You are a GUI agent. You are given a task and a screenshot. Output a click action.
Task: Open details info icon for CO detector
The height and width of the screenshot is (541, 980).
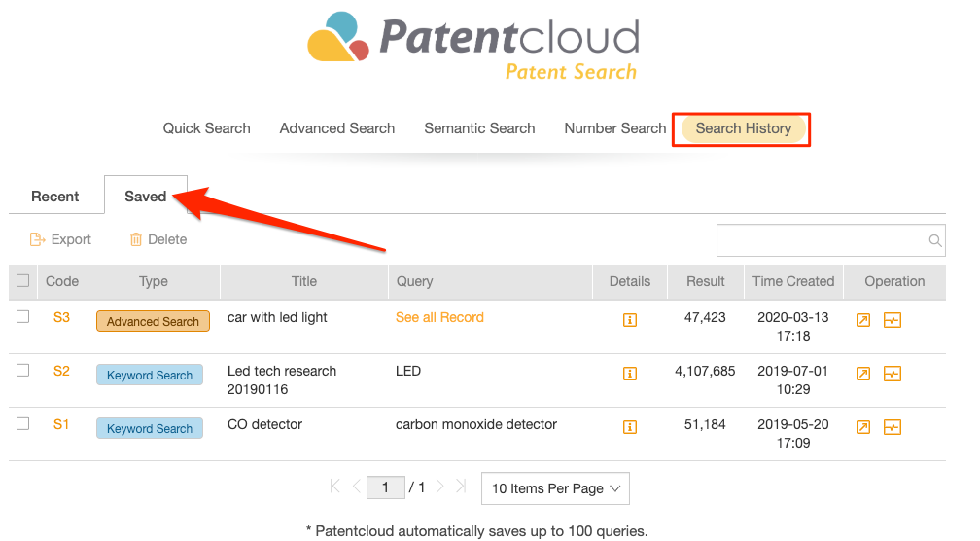point(629,427)
